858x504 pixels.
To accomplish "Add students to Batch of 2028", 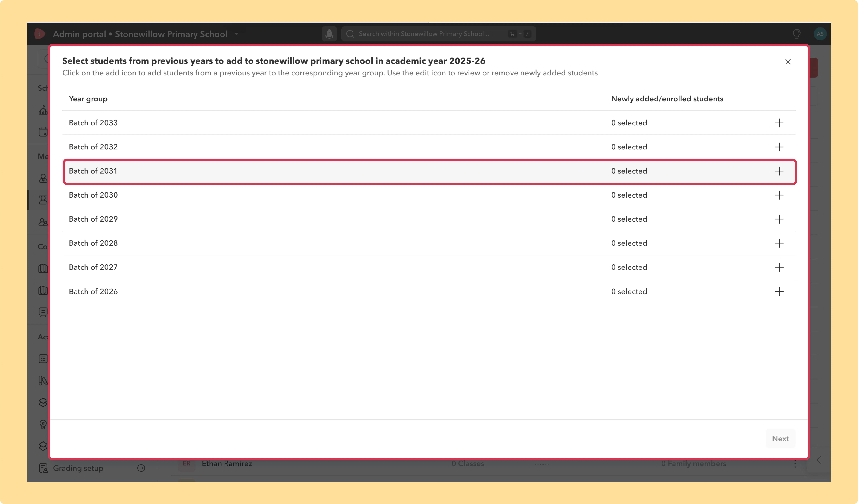I will click(x=779, y=243).
